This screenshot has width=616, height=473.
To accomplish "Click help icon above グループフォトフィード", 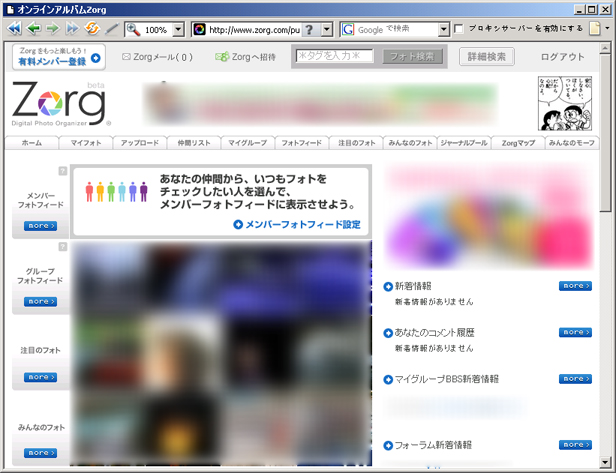I will click(x=63, y=247).
